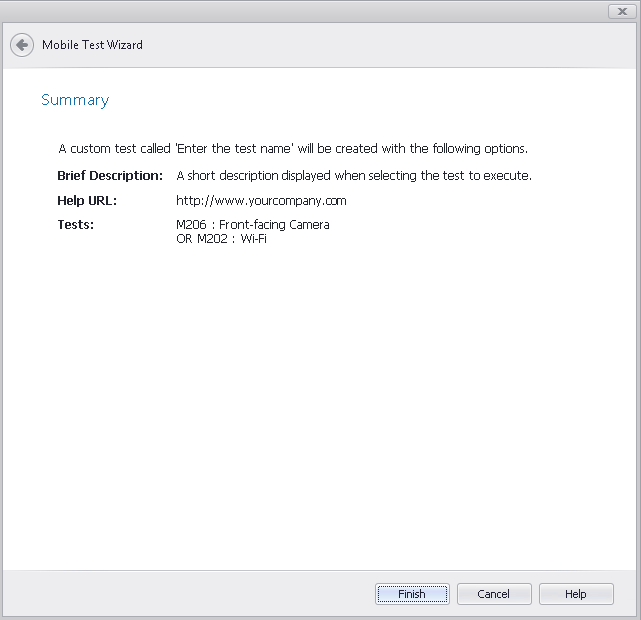Click the empty window title bar
This screenshot has height=620, width=641.
[300, 11]
